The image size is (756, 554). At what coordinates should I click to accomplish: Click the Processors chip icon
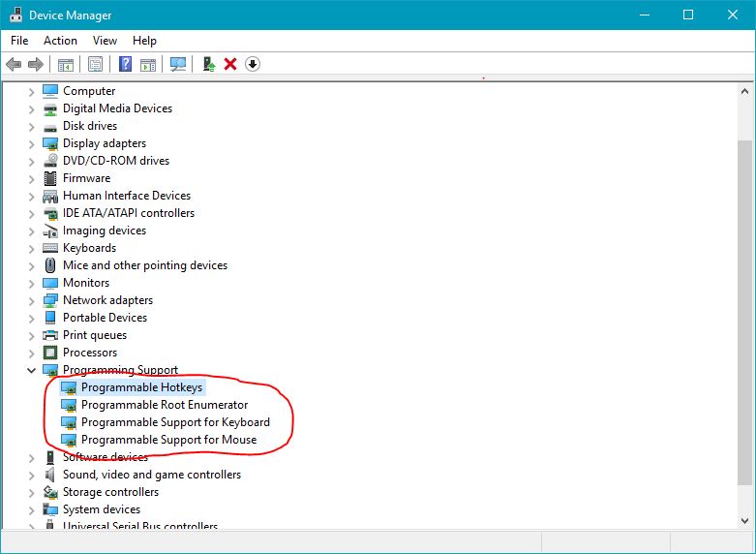tap(50, 353)
